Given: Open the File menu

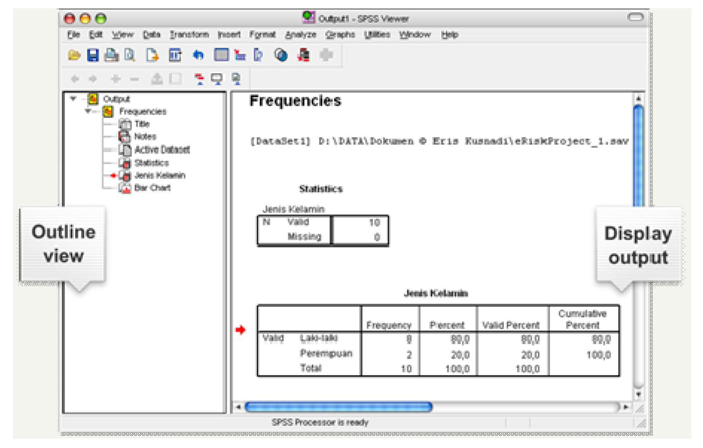Looking at the screenshot, I should (74, 35).
